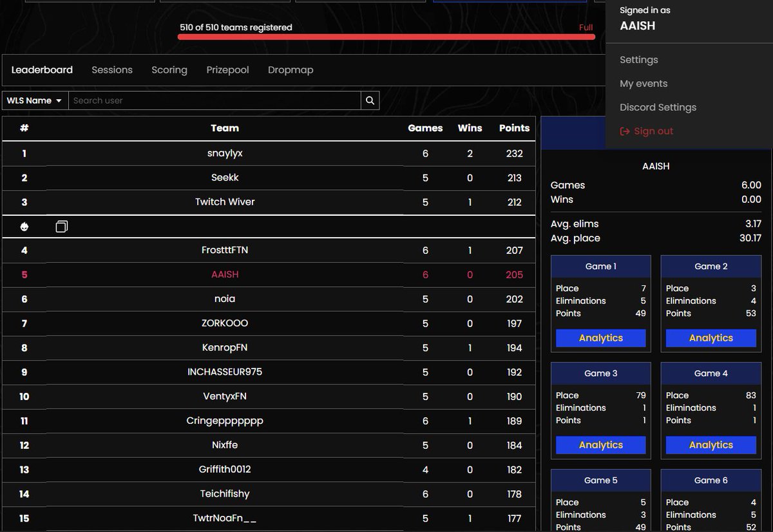
Task: Open My events from account menu
Action: coord(644,84)
